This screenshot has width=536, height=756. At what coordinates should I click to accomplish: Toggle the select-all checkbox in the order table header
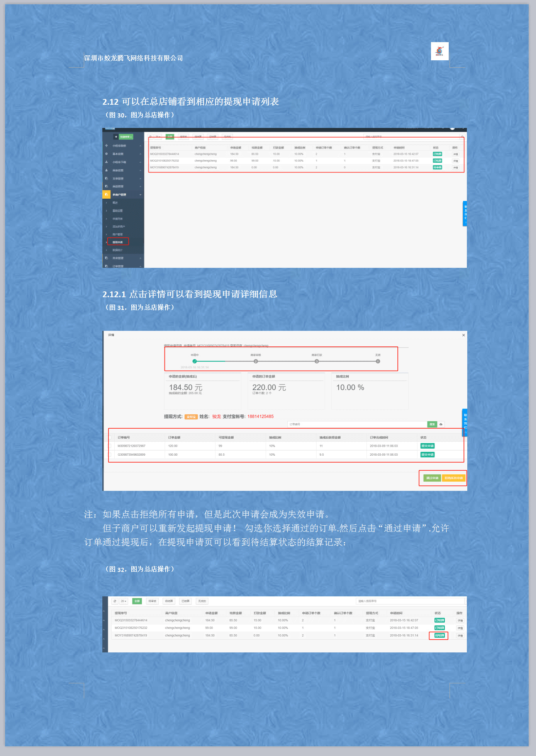pyautogui.click(x=109, y=438)
